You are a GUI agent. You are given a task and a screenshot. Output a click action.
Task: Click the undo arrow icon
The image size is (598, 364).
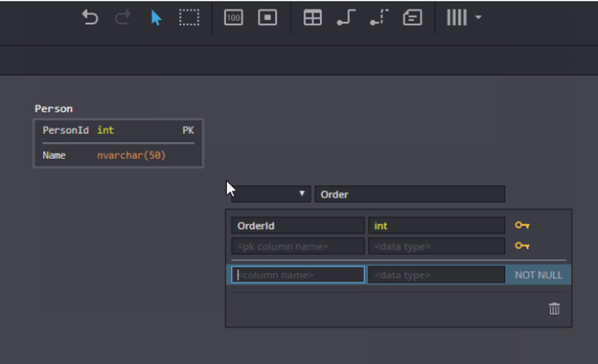(90, 18)
